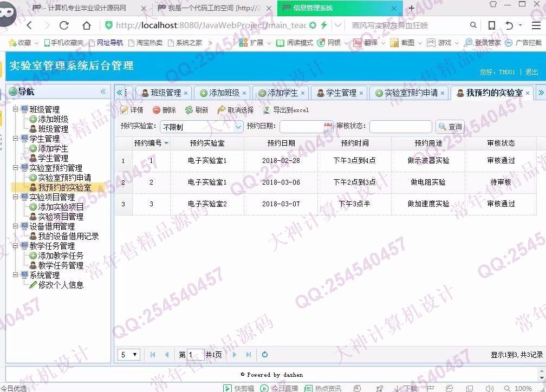Screen dimensions: 546x392
Task: Reload the page with refresh icon
Action: pos(64,25)
